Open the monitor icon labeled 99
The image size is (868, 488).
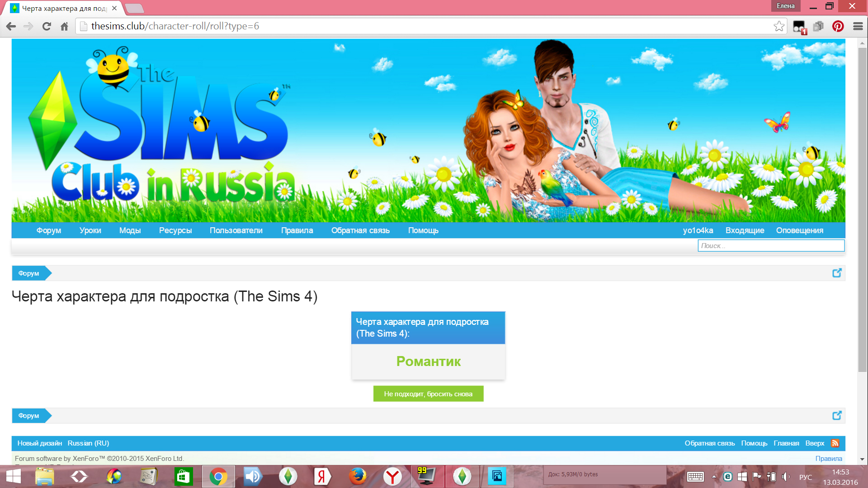click(427, 476)
